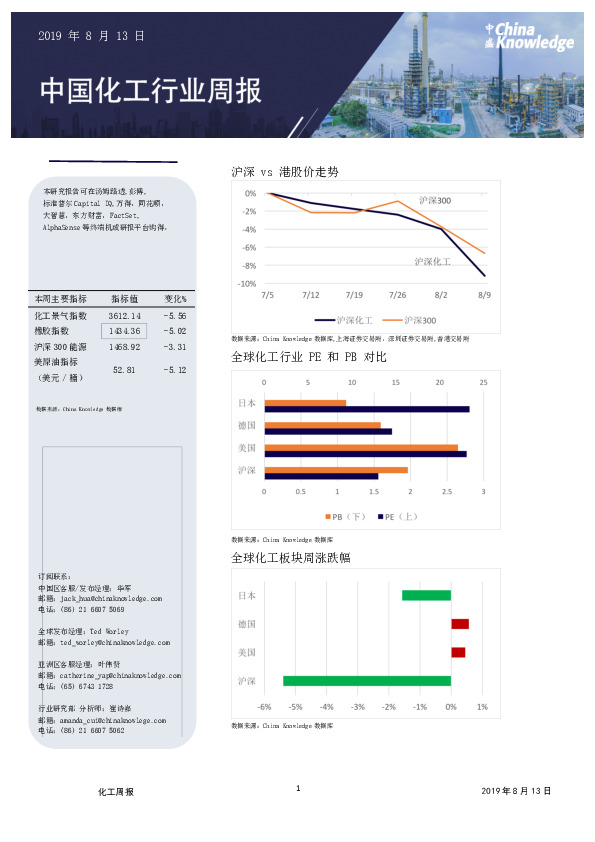Click the 化工景气指数 row label

point(60,316)
